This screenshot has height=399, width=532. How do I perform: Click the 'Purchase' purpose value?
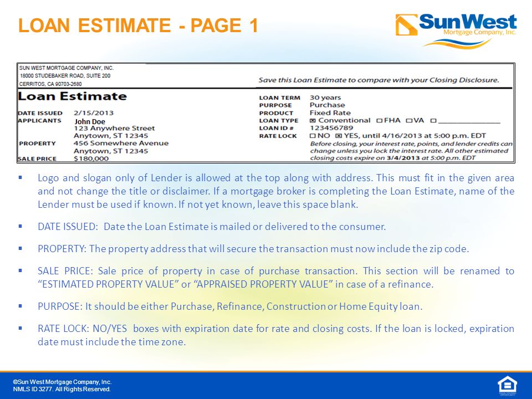tap(328, 105)
